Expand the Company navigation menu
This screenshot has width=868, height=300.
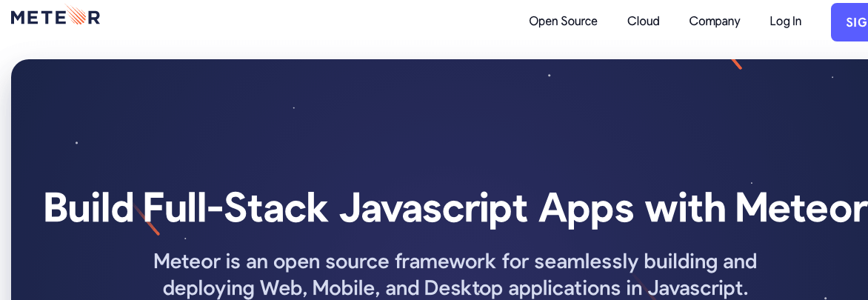[x=714, y=21]
